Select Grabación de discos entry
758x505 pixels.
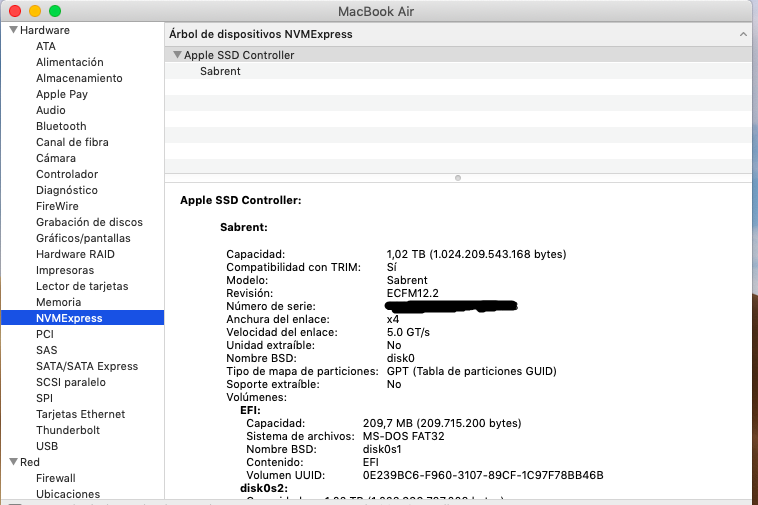89,222
